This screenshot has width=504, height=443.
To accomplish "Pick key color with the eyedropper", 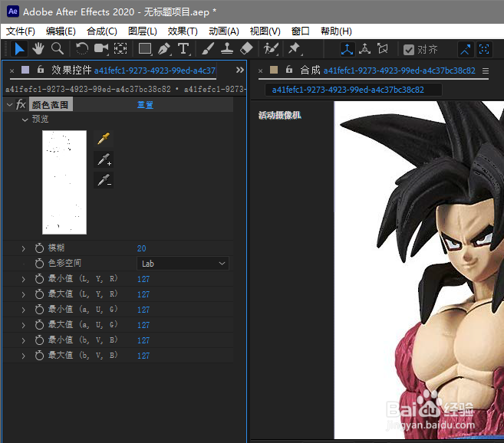I will (x=104, y=139).
